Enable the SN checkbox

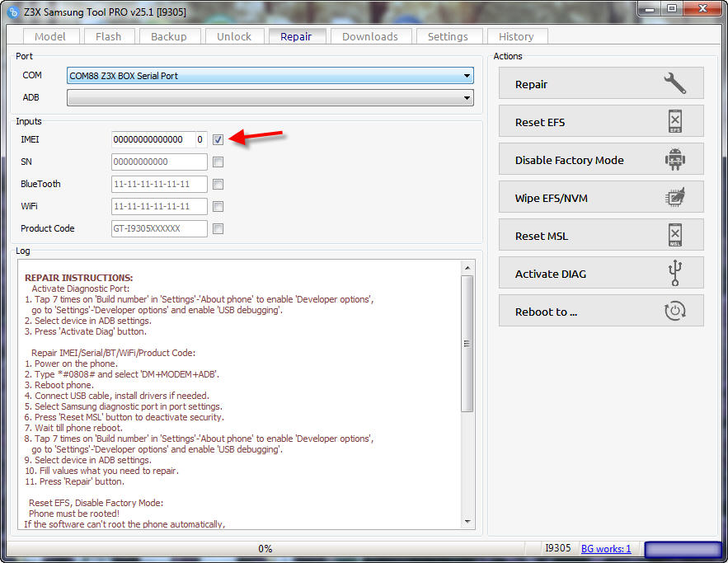tap(218, 162)
